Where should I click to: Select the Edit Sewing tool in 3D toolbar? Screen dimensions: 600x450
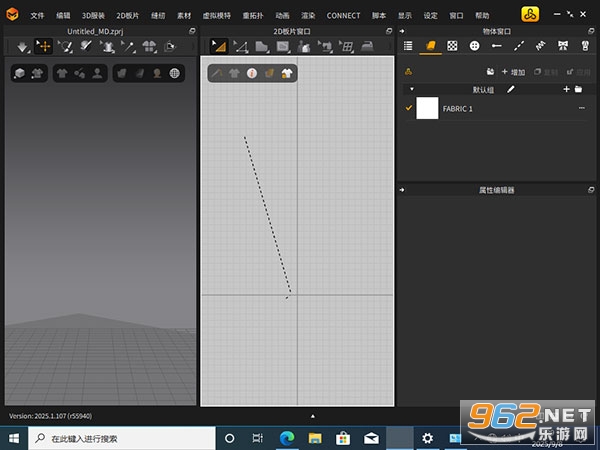[65, 47]
